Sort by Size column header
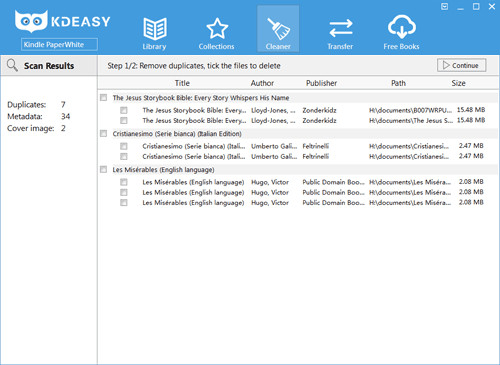500x365 pixels. [458, 83]
